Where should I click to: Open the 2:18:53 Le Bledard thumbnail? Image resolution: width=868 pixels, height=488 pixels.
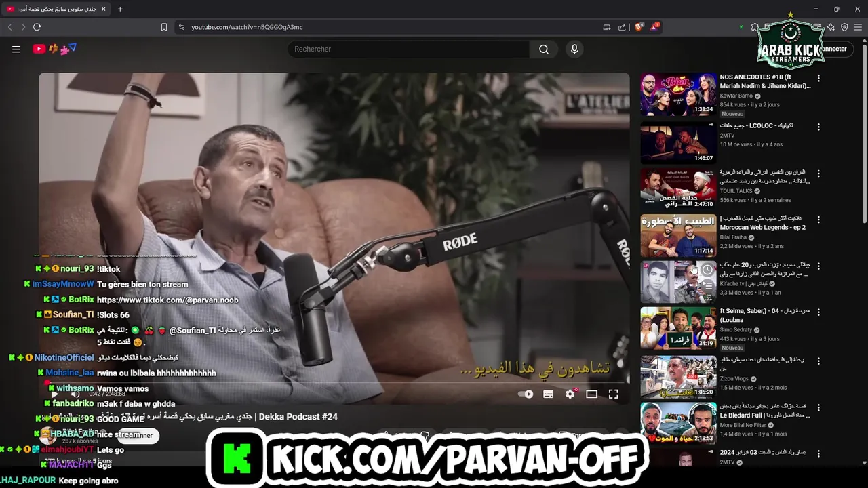coord(678,423)
